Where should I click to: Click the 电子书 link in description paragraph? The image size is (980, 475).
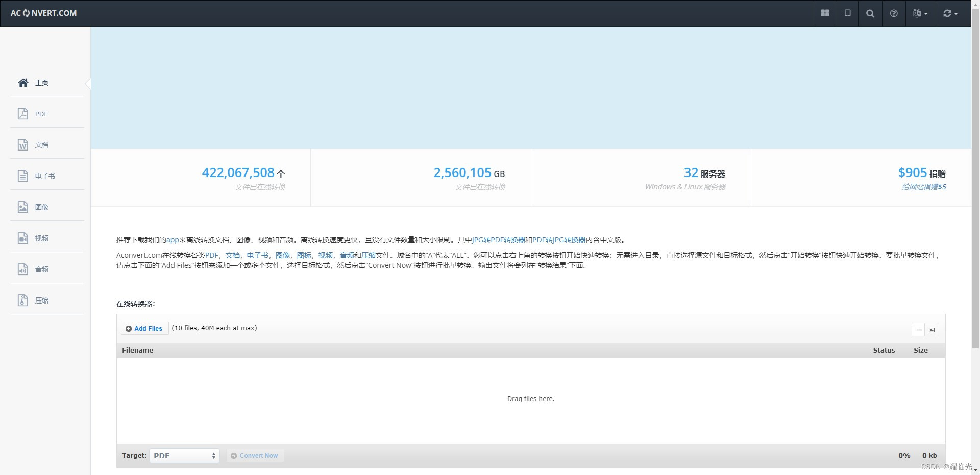(x=257, y=255)
